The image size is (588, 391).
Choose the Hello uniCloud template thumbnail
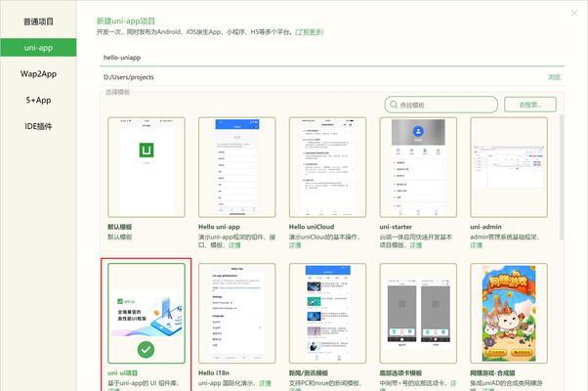click(327, 167)
